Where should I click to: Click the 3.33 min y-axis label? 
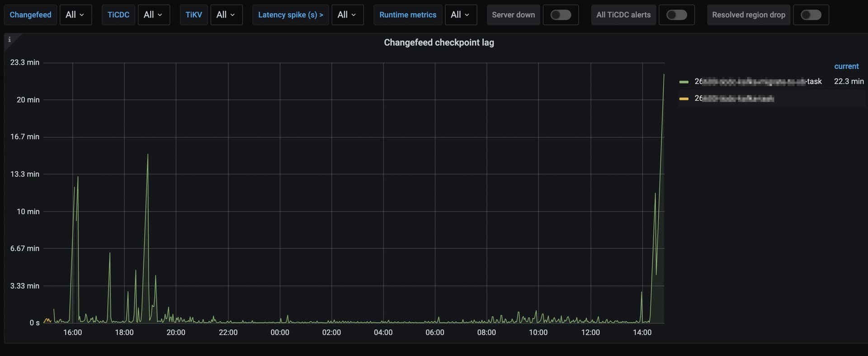pos(25,286)
